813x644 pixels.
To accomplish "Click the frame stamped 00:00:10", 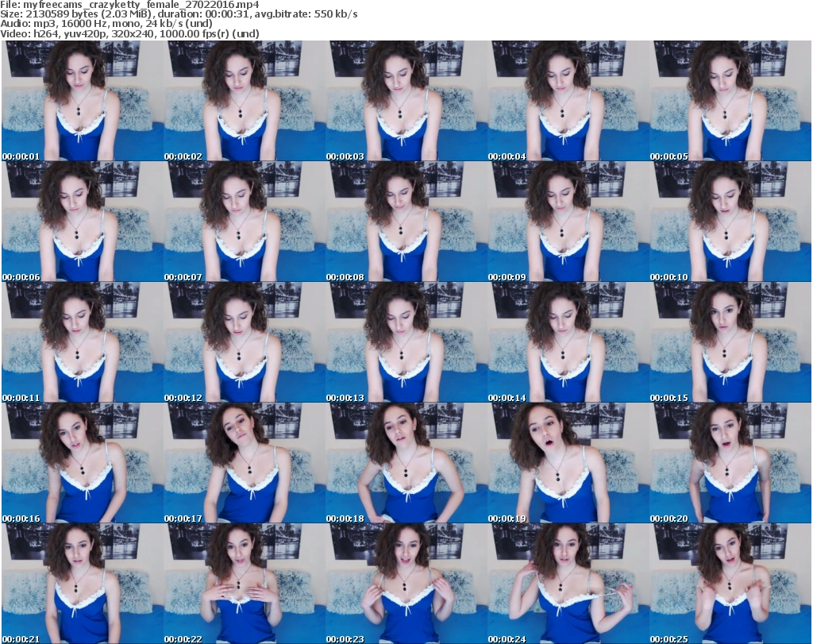I will point(730,222).
